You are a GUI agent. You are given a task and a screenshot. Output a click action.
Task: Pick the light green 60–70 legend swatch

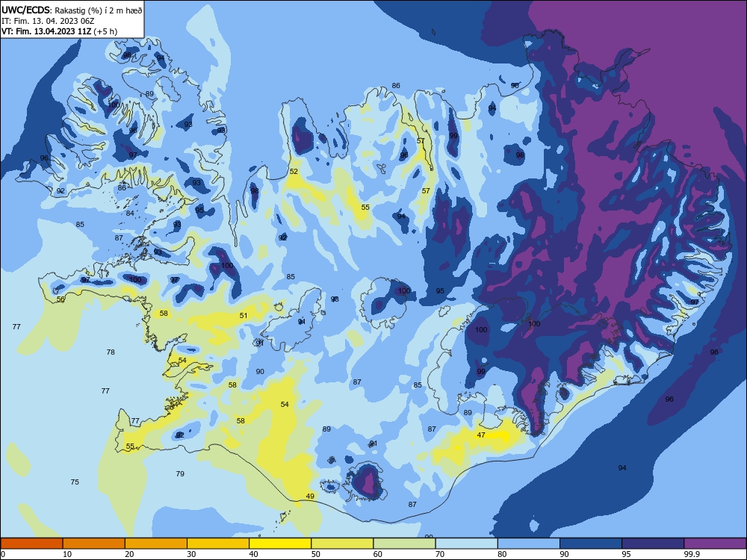pyautogui.click(x=404, y=544)
